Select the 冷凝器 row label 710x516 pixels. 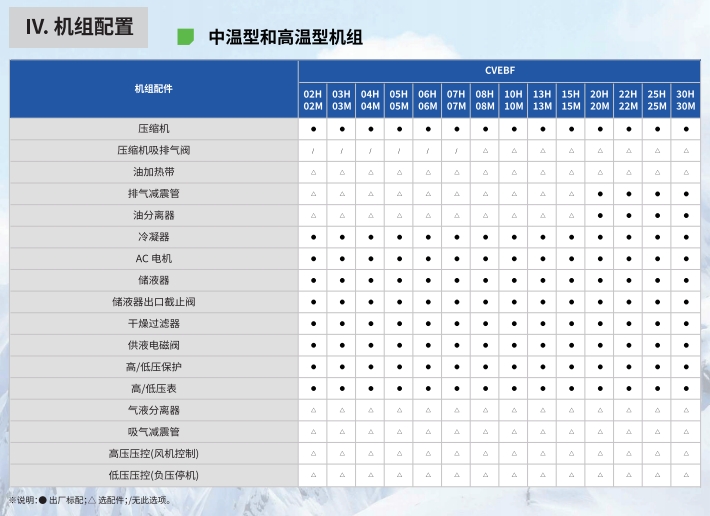point(154,237)
